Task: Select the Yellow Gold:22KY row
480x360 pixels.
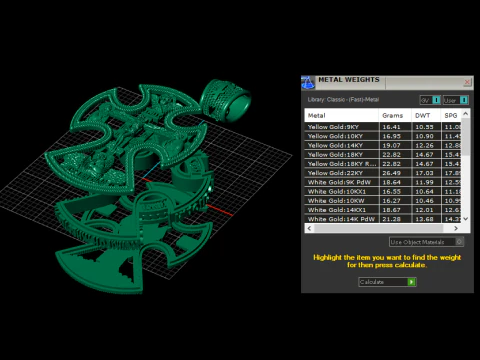Action: (x=383, y=173)
